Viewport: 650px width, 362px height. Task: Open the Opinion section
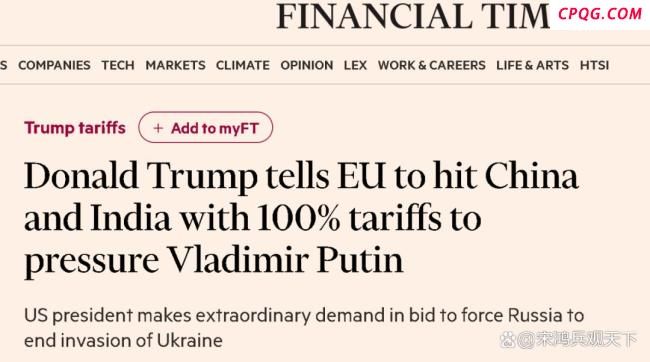(307, 65)
